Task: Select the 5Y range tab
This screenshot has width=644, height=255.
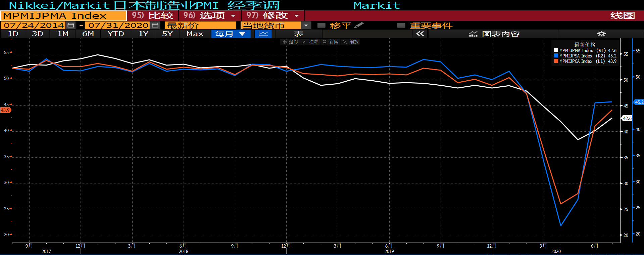Action: tap(167, 34)
